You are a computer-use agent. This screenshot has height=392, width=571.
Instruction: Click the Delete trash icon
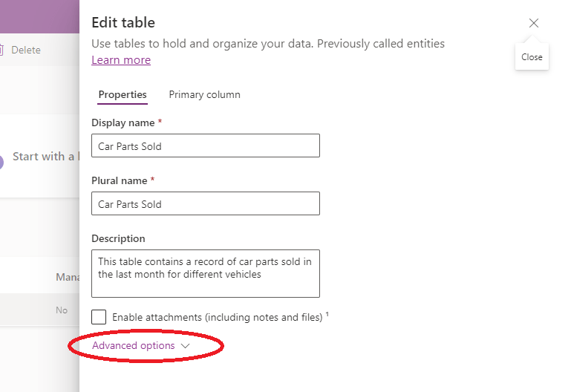coord(2,50)
